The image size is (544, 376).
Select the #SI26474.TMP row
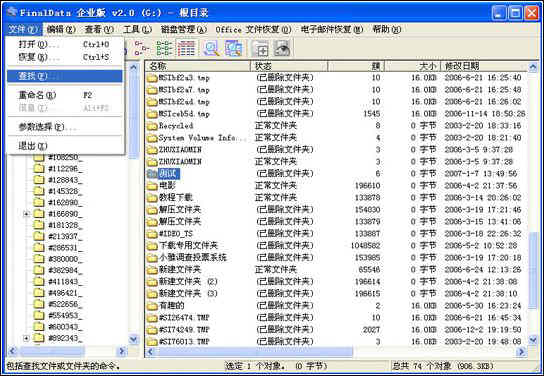coord(336,318)
